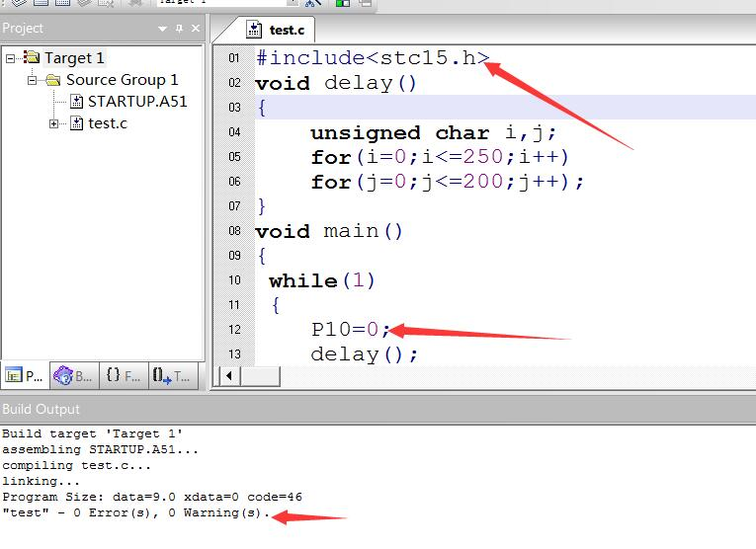Click the #include<stc15.h> line
This screenshot has width=756, height=549.
click(374, 58)
